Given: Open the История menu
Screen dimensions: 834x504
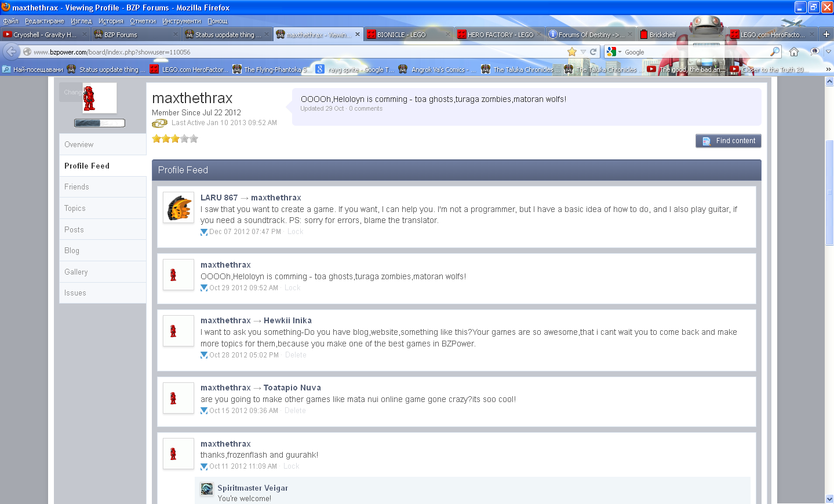Looking at the screenshot, I should tap(111, 21).
